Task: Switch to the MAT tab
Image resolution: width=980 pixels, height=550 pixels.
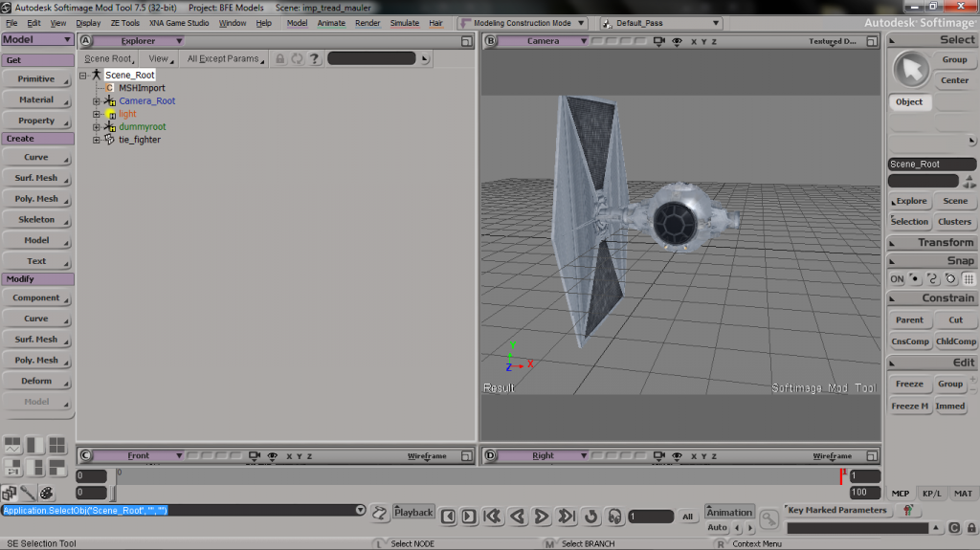Action: click(963, 494)
